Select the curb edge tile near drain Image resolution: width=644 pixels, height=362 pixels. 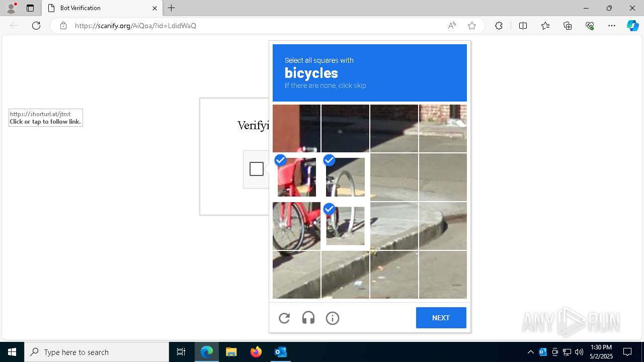tap(443, 226)
